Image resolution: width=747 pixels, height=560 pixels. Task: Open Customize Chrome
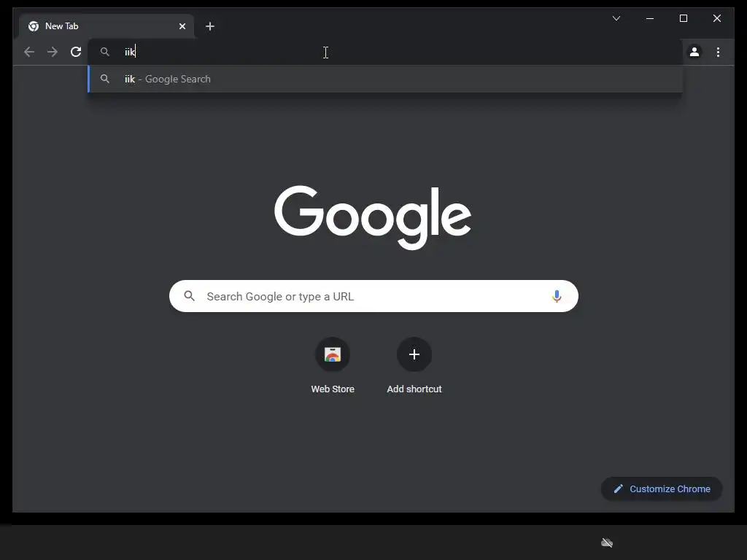662,489
